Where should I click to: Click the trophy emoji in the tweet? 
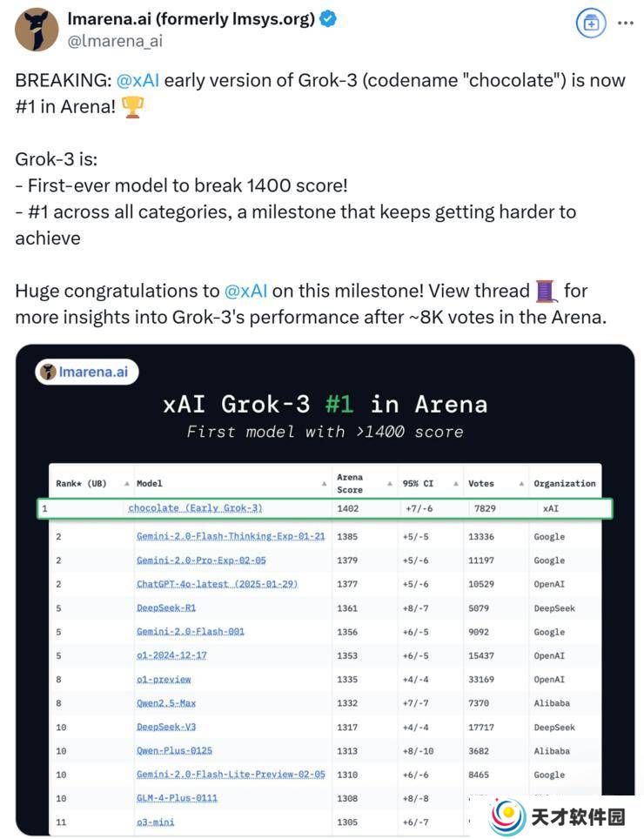click(132, 106)
